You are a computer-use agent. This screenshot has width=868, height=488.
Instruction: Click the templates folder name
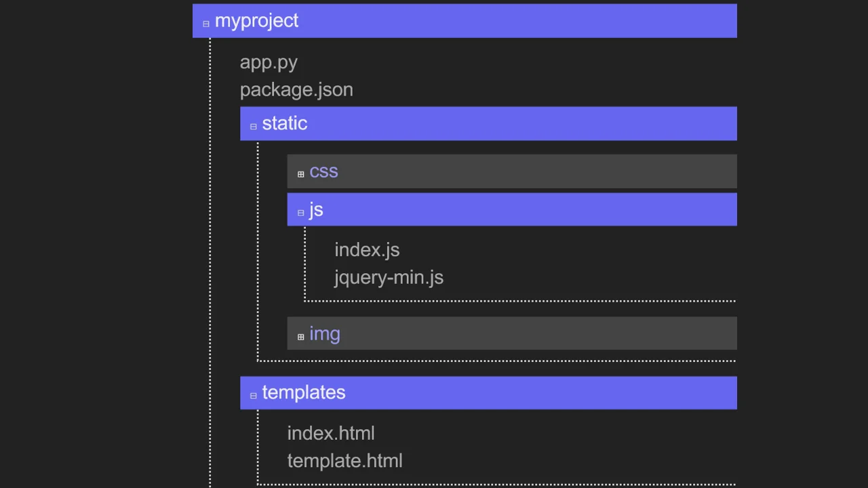click(x=303, y=392)
